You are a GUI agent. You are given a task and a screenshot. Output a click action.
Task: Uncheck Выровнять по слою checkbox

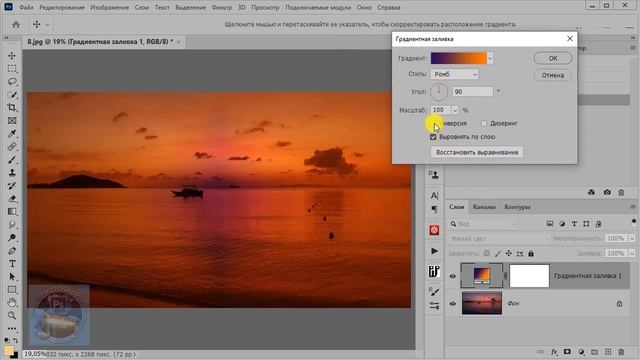pos(433,137)
